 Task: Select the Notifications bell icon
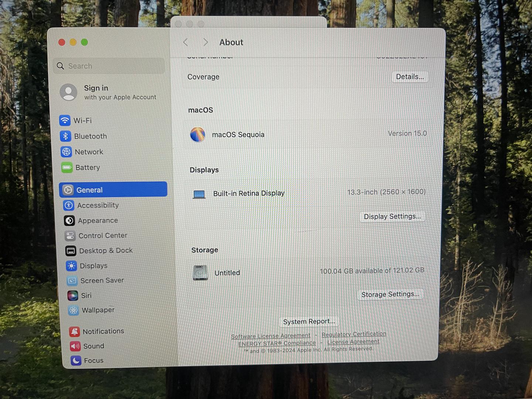[75, 332]
